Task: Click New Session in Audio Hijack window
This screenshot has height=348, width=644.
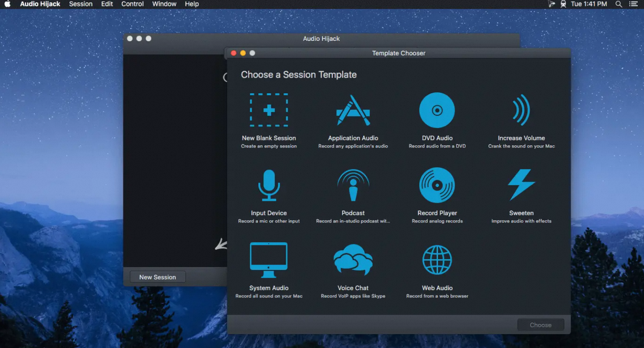Action: [x=158, y=277]
